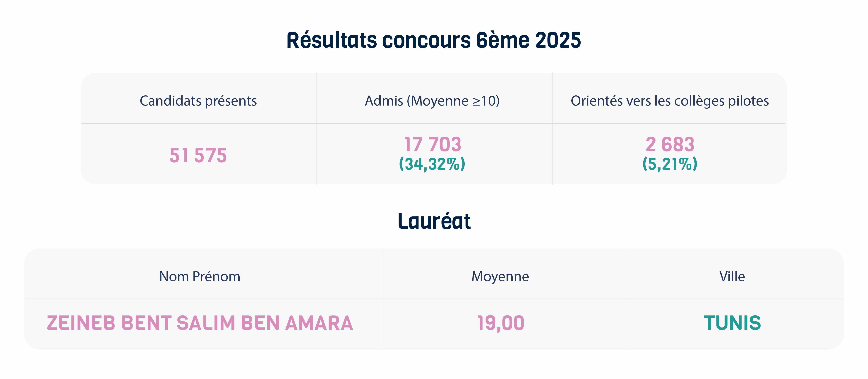Click the Admis (Moyenne ≥10) header

432,101
